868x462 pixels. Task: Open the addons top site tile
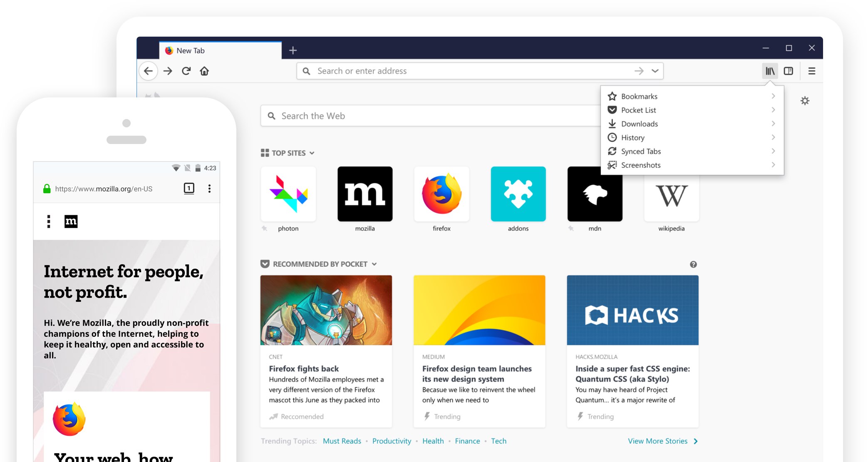click(518, 194)
